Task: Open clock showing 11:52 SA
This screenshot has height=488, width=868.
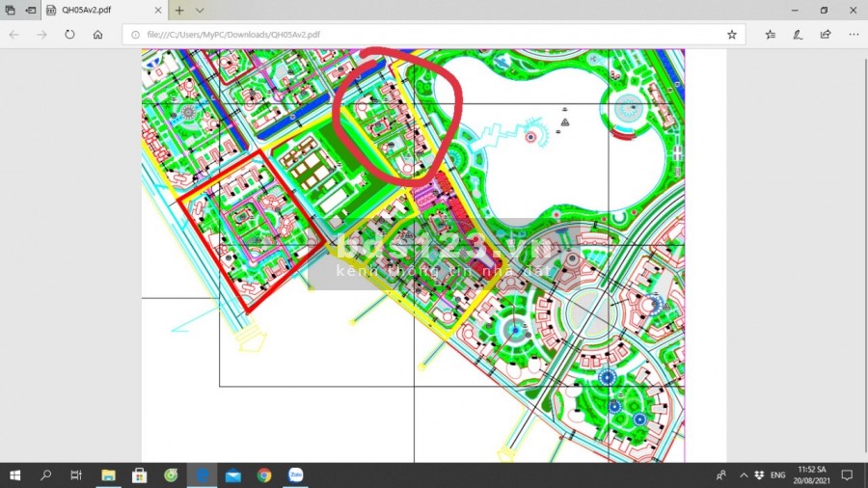Action: [x=811, y=475]
